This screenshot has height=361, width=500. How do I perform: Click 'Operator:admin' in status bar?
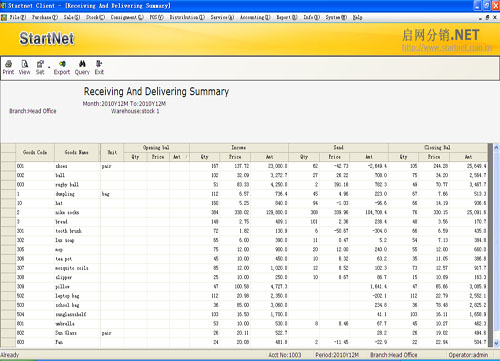468,355
